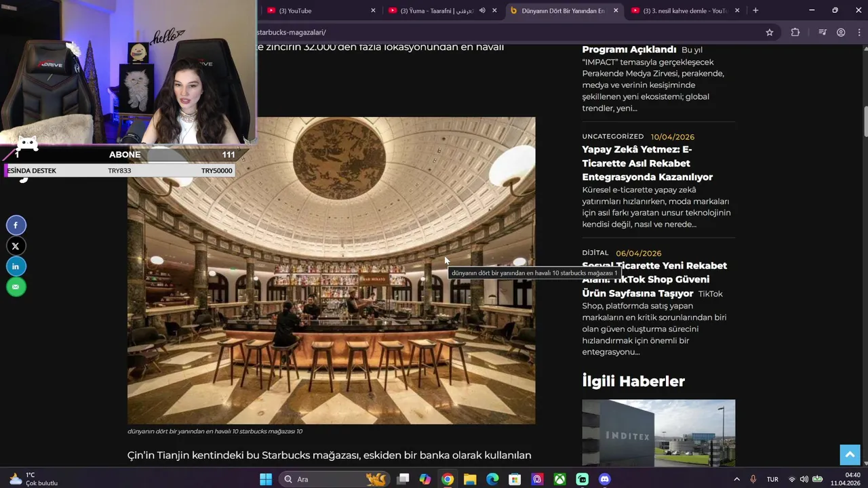Open the browser extensions menu
Screen dimensions: 868x488
795,32
